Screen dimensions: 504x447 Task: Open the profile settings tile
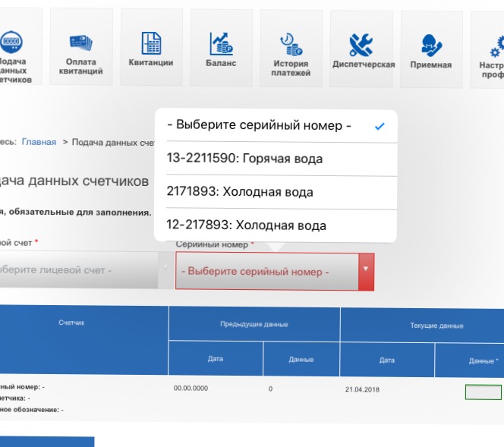coord(490,47)
